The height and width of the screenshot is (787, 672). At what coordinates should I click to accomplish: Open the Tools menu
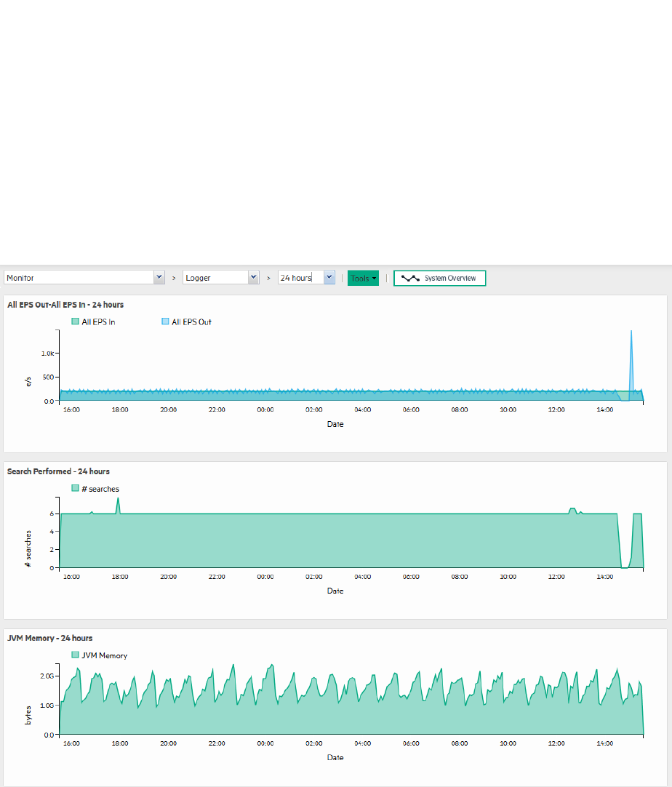363,278
